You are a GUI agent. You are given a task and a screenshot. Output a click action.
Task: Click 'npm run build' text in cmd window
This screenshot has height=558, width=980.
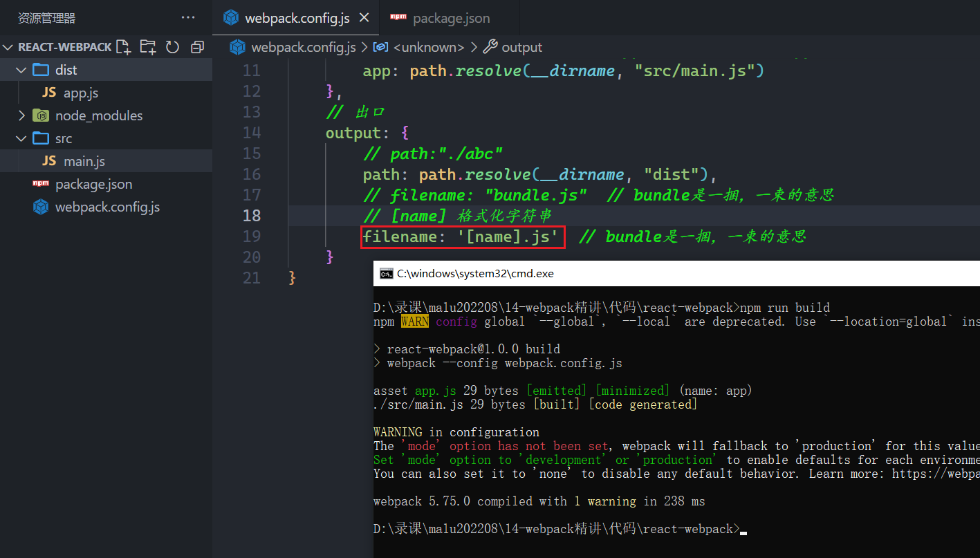(x=784, y=308)
